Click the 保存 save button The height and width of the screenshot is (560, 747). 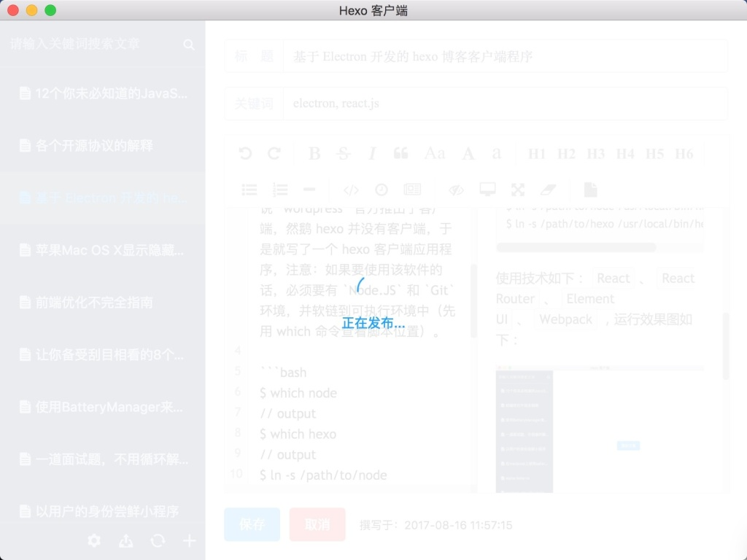click(252, 524)
